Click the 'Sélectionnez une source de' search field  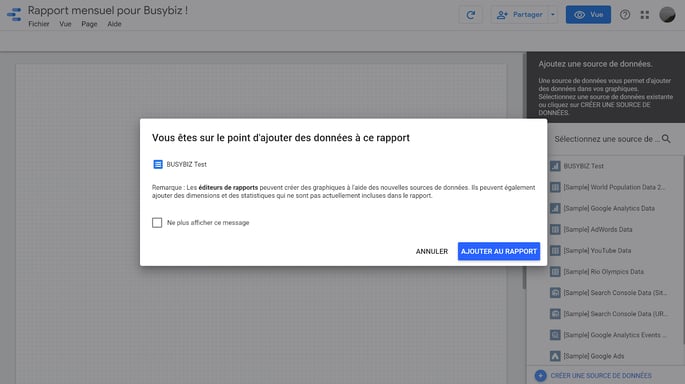pos(607,139)
